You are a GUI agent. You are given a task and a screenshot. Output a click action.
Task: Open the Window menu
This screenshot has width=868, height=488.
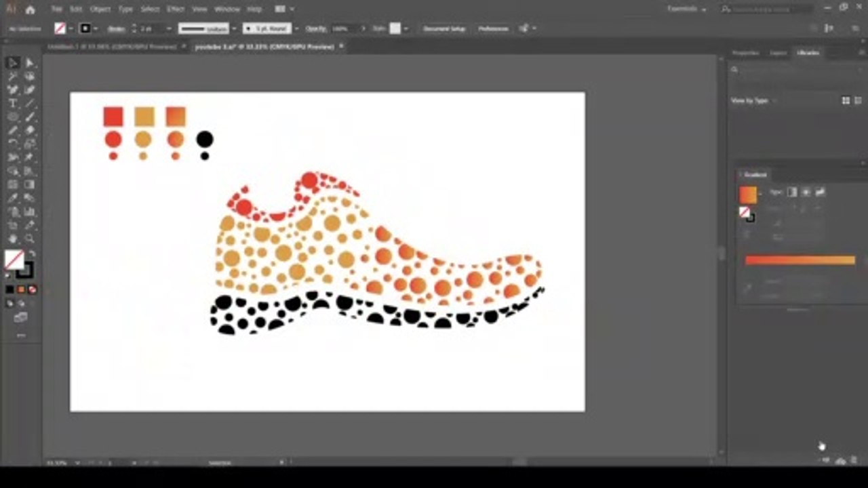click(226, 9)
